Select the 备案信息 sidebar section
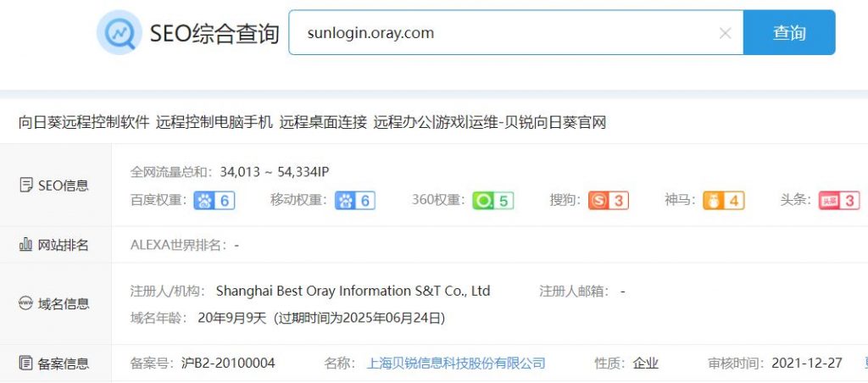Screen dimensions: 868x383 (x=55, y=364)
